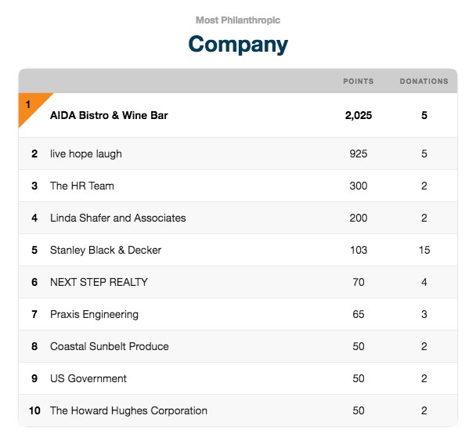Click the Most Philanthropic subtitle

238,20
